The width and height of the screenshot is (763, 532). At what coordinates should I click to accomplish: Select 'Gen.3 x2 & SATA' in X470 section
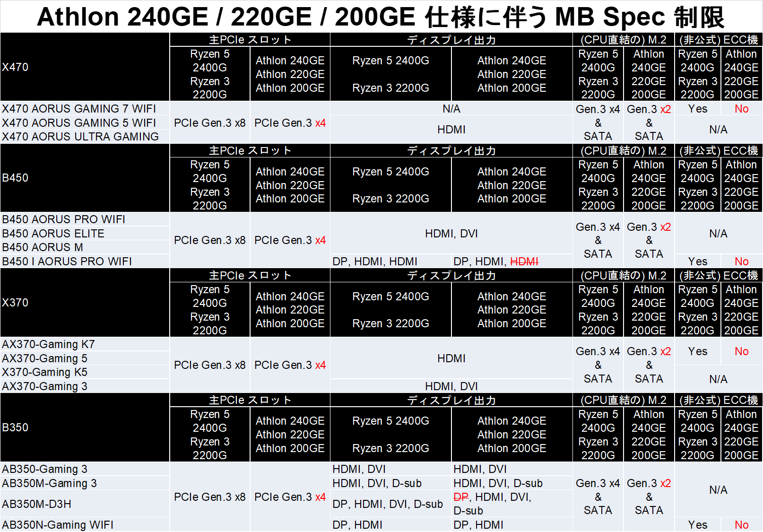pos(649,122)
